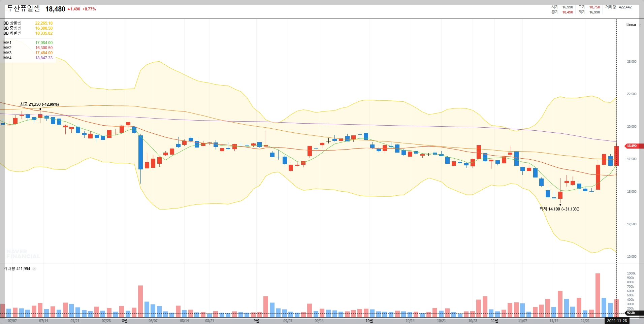
Task: Click the 07/07 date axis label
Action: [x=12, y=321]
